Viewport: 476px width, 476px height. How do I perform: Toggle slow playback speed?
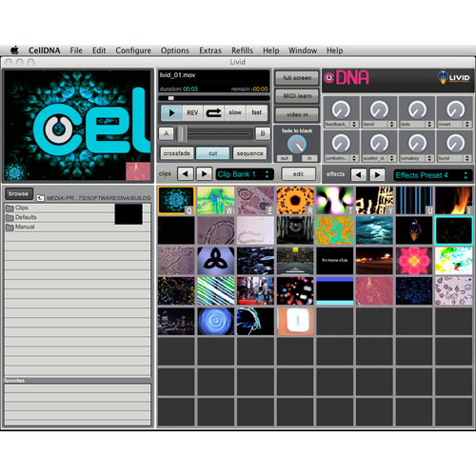235,112
